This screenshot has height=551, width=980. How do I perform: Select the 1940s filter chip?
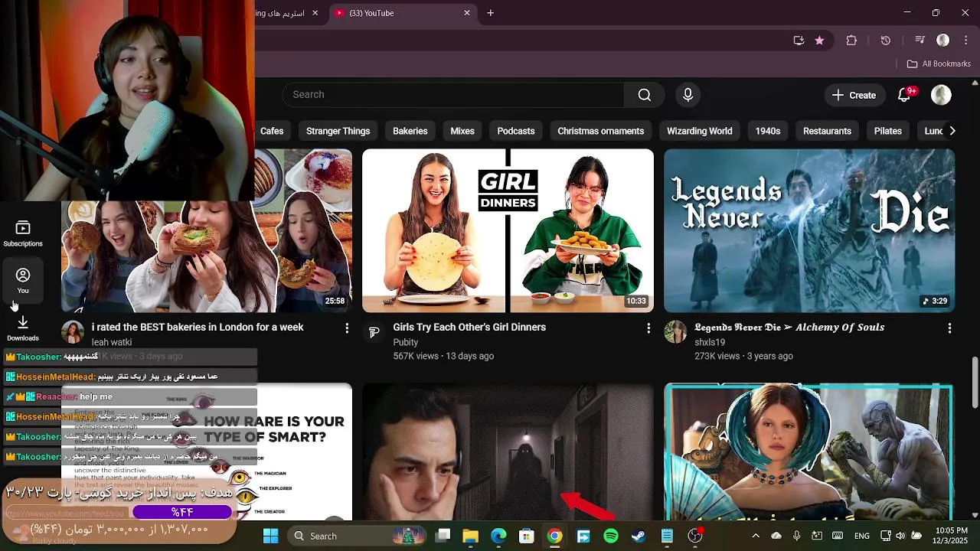[x=768, y=131]
